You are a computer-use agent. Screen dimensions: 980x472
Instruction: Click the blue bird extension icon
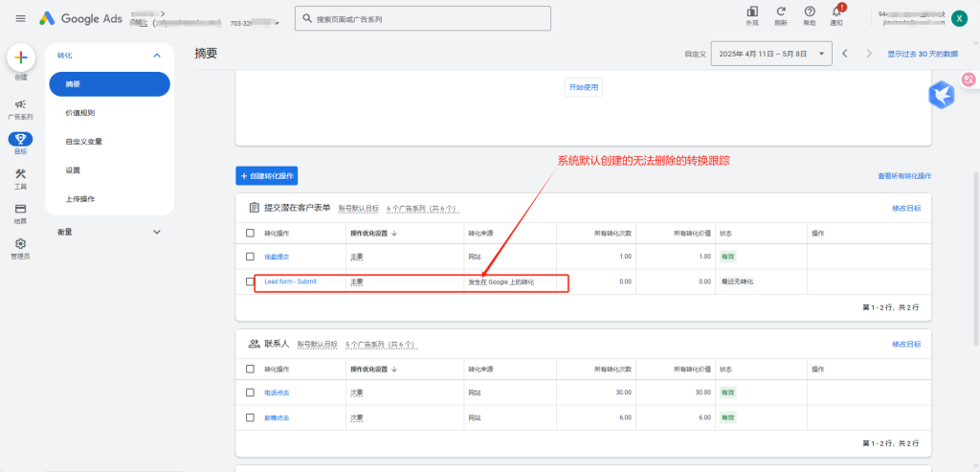[x=941, y=95]
